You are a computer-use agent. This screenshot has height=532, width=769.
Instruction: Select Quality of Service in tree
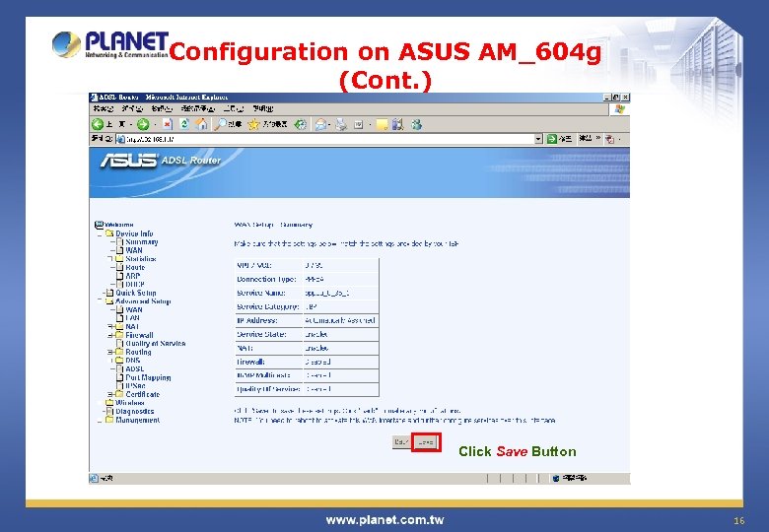[156, 344]
